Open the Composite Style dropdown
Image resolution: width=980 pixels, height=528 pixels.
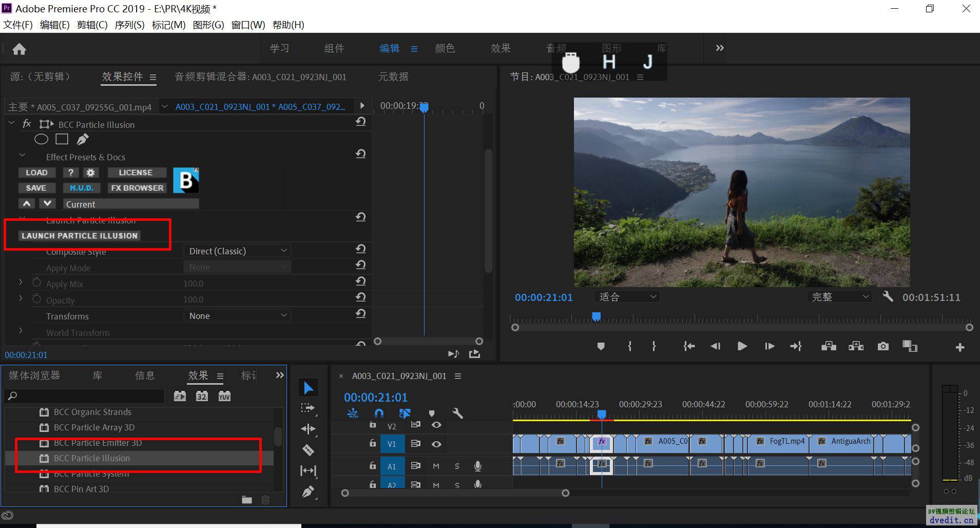(x=237, y=251)
